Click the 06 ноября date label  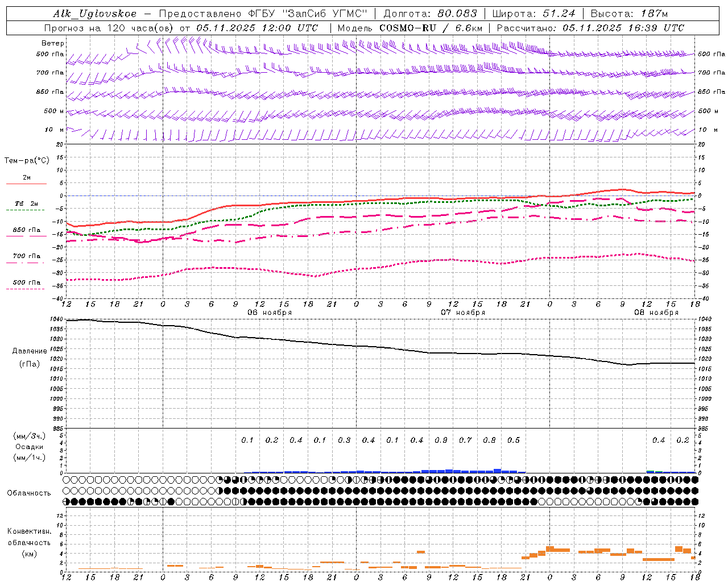(270, 313)
